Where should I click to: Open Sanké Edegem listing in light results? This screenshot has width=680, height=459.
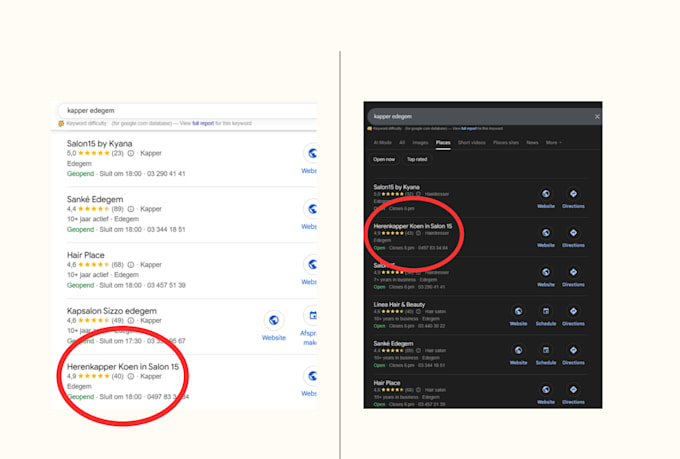(x=95, y=200)
